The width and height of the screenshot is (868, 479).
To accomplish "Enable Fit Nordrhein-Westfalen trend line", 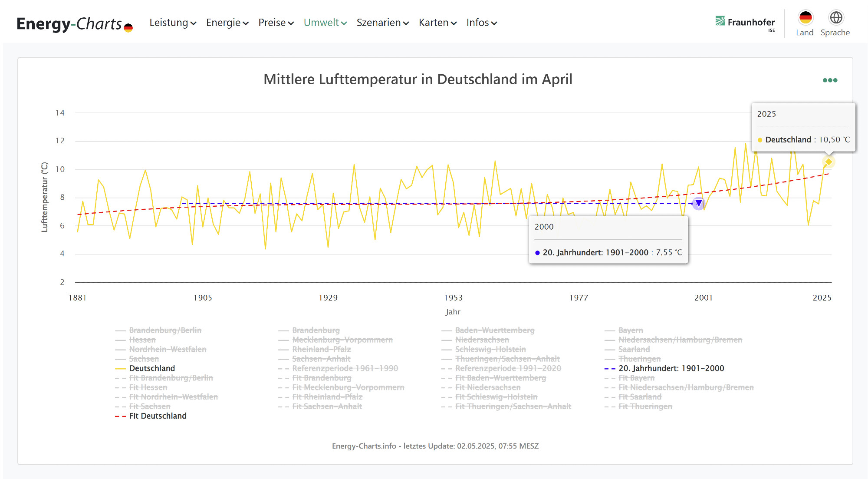I will point(166,397).
